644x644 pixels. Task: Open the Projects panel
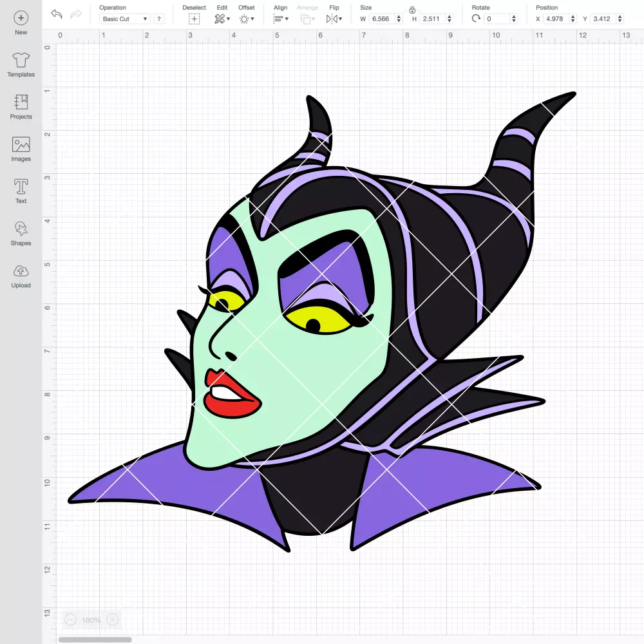pyautogui.click(x=21, y=107)
